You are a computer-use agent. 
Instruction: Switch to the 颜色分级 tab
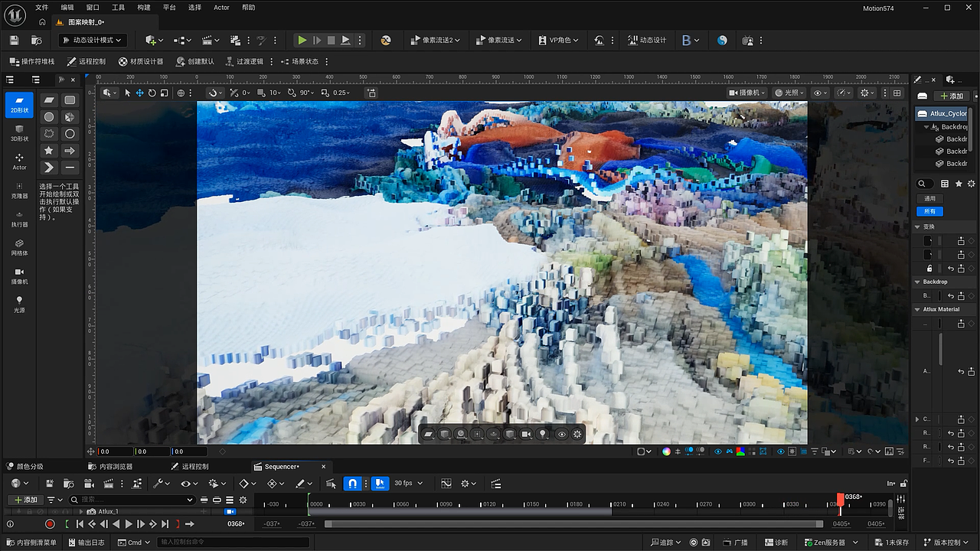point(24,466)
